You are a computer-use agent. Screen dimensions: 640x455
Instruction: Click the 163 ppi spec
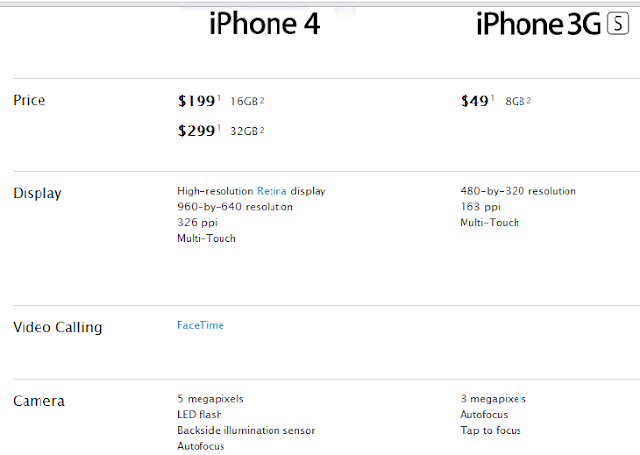[478, 207]
